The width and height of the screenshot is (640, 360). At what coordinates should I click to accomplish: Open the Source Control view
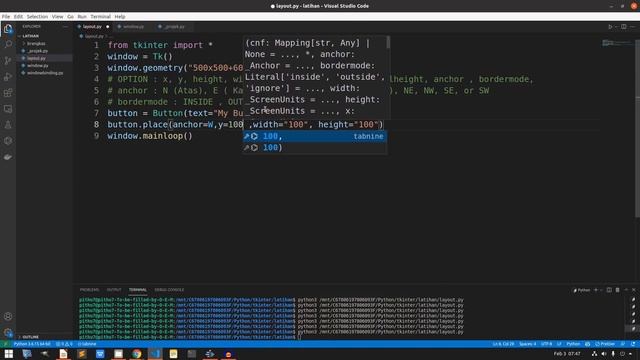[x=8, y=61]
